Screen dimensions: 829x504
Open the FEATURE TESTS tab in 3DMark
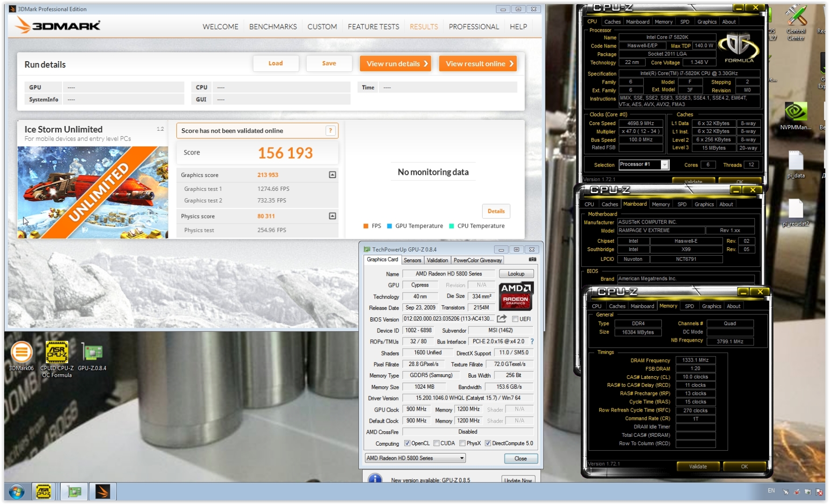pyautogui.click(x=373, y=27)
